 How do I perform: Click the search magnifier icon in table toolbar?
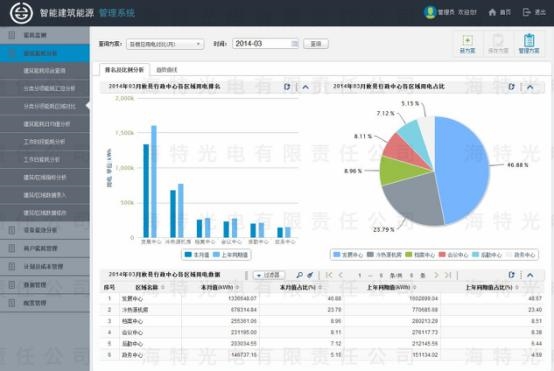(300, 275)
